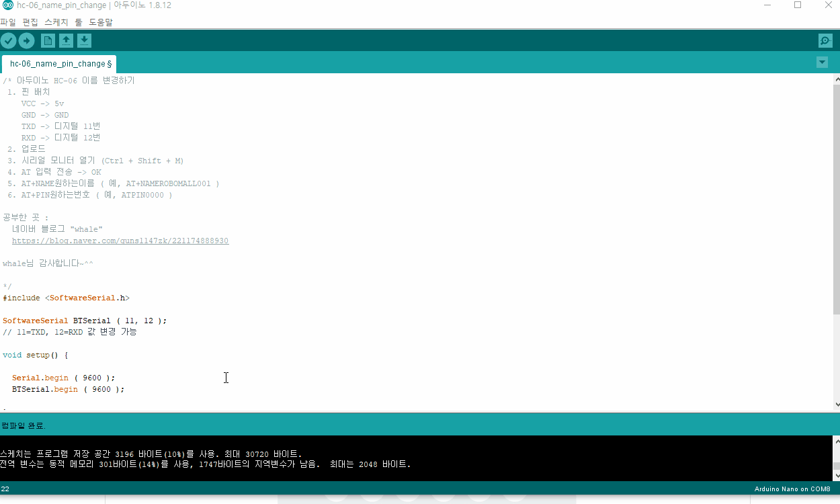840x504 pixels.
Task: Click the '#include <SoftwareSerial.h>' line
Action: (66, 298)
